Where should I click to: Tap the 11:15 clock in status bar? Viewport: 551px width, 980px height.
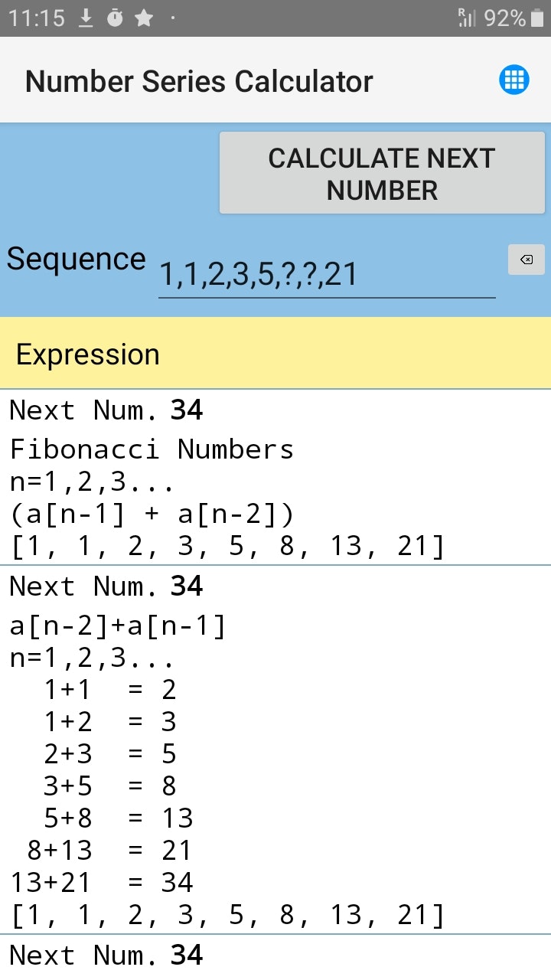pos(37,18)
